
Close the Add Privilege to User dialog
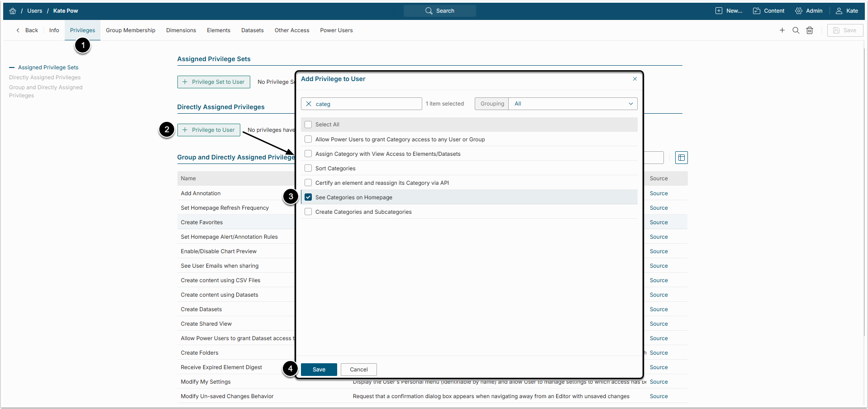pyautogui.click(x=635, y=79)
